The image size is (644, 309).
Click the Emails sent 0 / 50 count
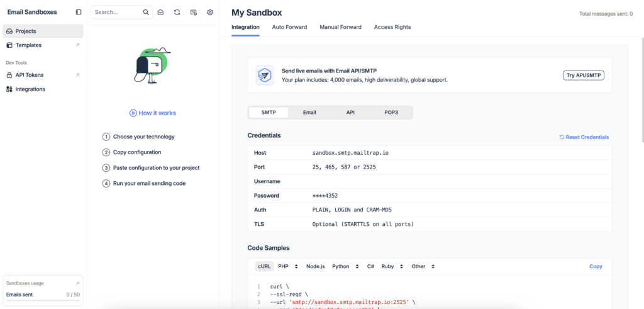73,295
